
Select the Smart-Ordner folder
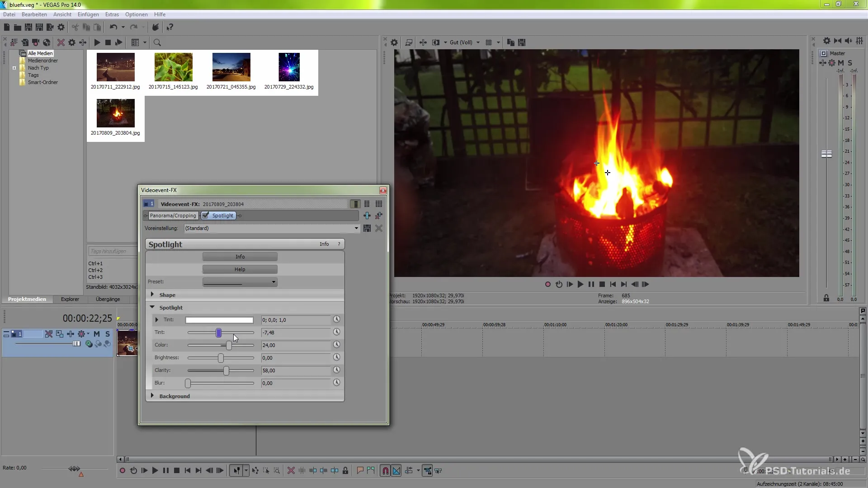pyautogui.click(x=42, y=82)
